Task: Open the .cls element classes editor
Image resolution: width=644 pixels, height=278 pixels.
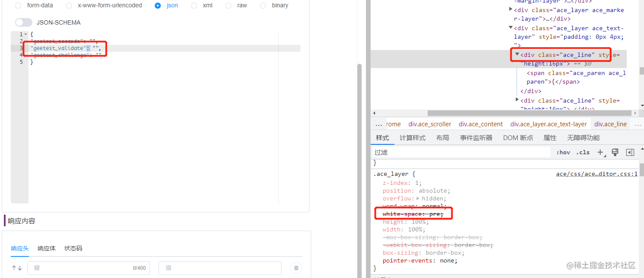Action: coord(583,152)
